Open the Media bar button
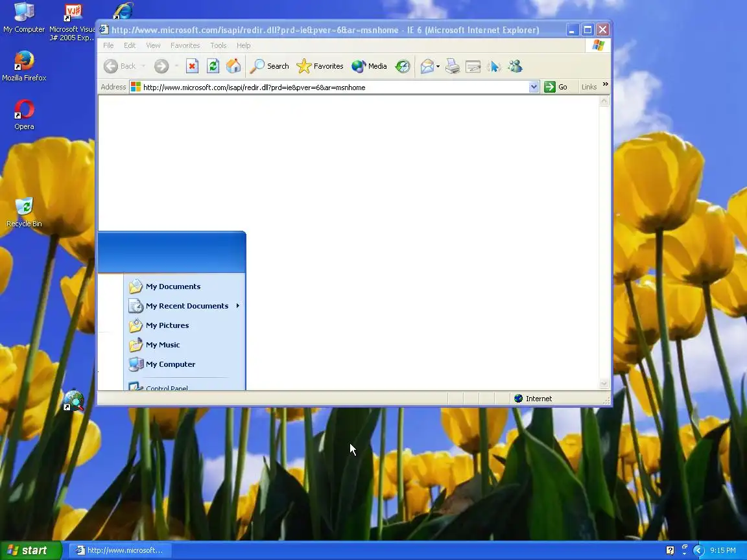747x560 pixels. tap(369, 66)
